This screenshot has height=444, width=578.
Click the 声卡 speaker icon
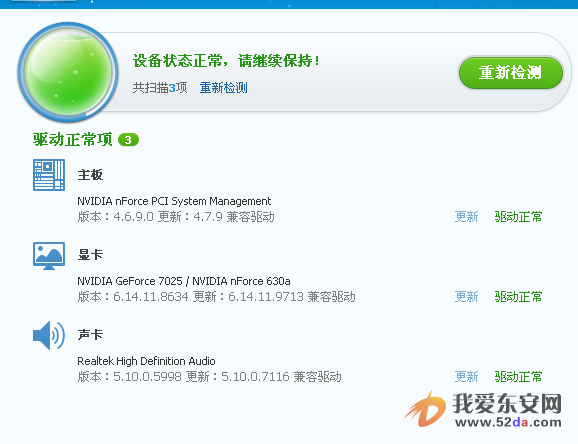[49, 335]
